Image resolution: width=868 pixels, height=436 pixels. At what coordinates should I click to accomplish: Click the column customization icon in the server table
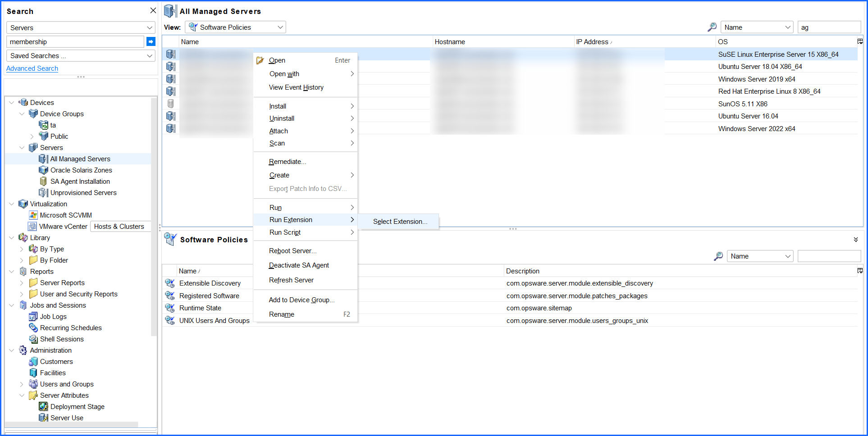[860, 41]
